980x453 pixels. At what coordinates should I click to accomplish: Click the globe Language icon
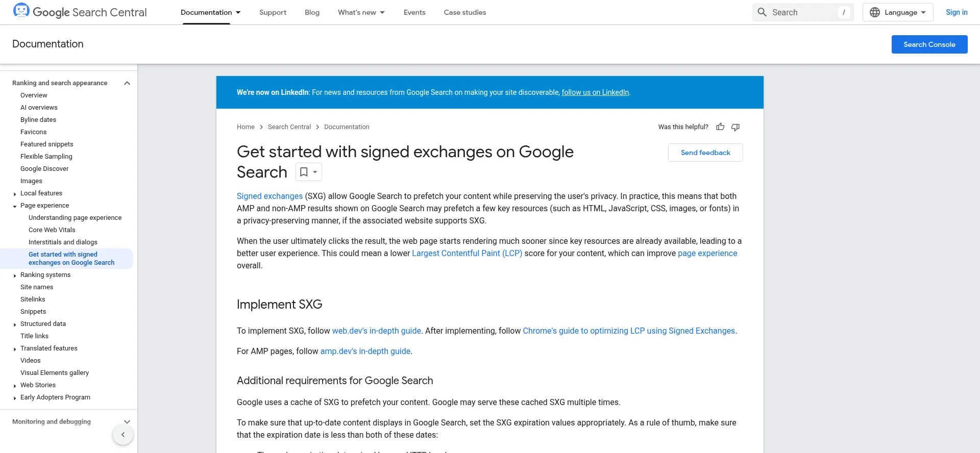click(875, 12)
